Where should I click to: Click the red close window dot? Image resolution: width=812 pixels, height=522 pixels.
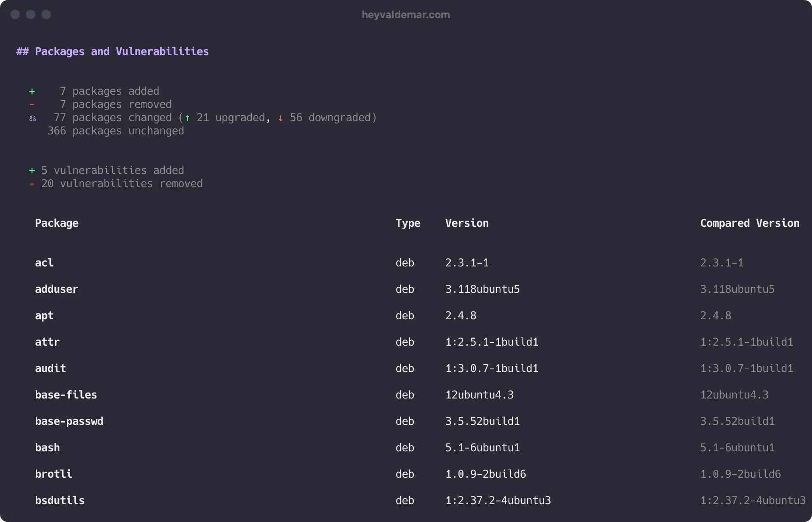click(15, 14)
